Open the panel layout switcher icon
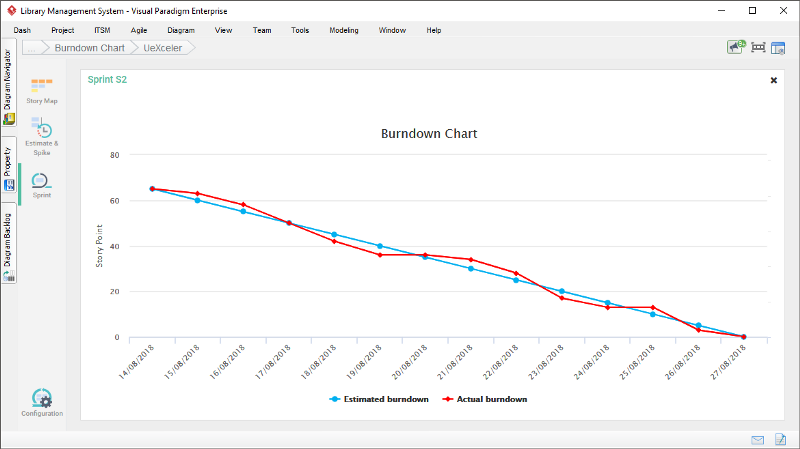 (x=778, y=47)
